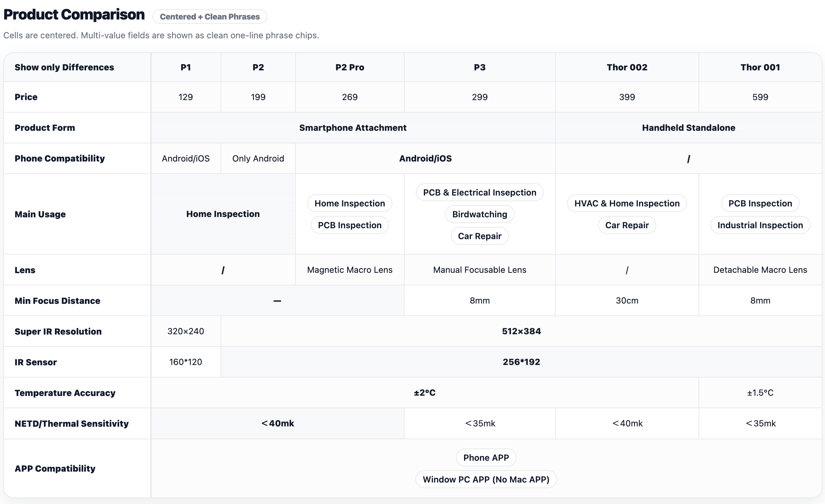
Task: Select the HVAC & Home Inspection chip
Action: (627, 203)
